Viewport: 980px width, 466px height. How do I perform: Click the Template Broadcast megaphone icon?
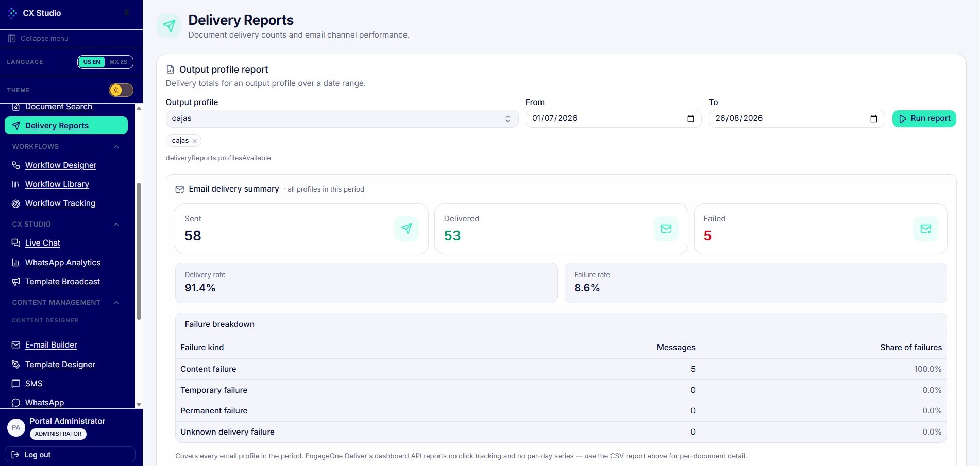(16, 282)
